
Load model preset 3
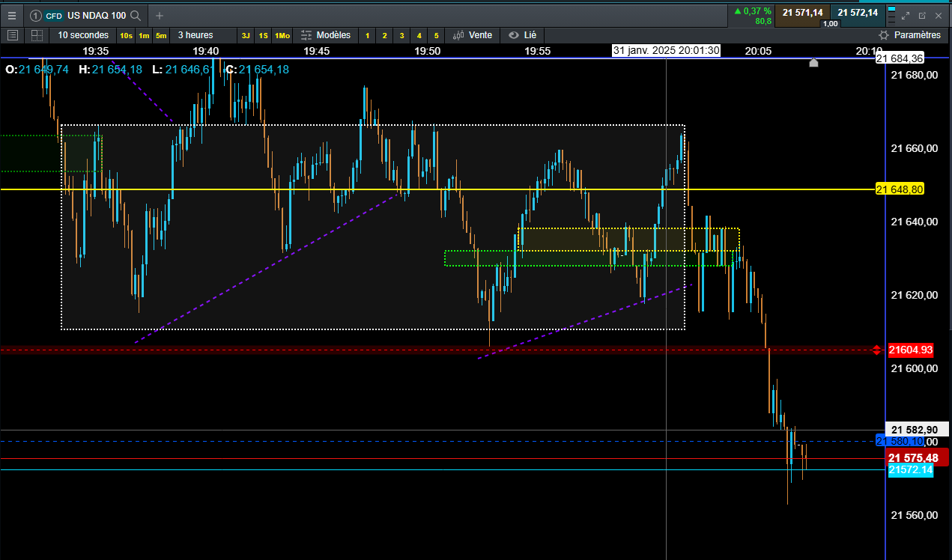pos(401,35)
